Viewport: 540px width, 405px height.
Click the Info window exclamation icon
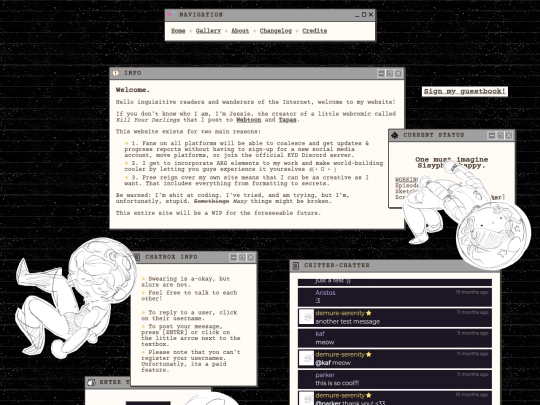pyautogui.click(x=116, y=73)
